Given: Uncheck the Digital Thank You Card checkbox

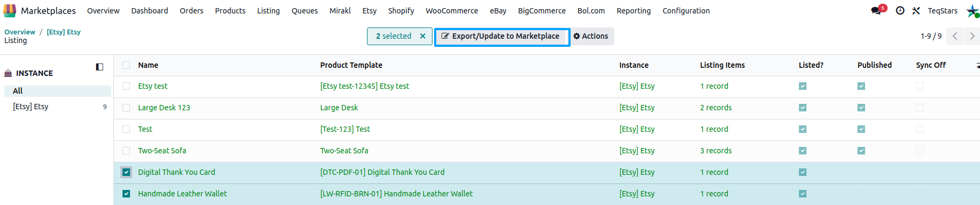Looking at the screenshot, I should click(x=126, y=172).
